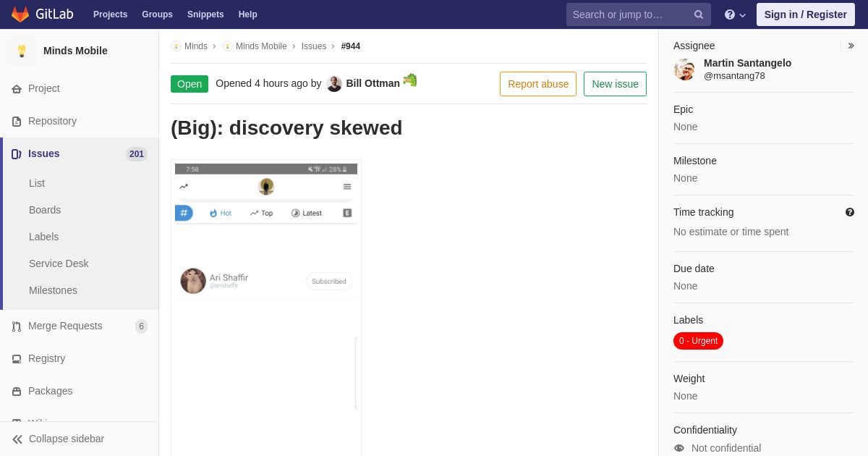Screen dimensions: 868x456
Task: Click the Issues breadcrumb link
Action: point(314,46)
